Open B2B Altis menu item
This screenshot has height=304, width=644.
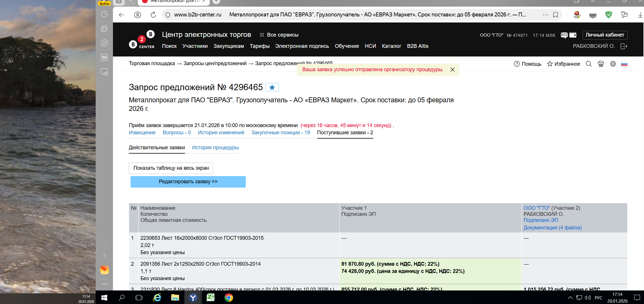418,46
